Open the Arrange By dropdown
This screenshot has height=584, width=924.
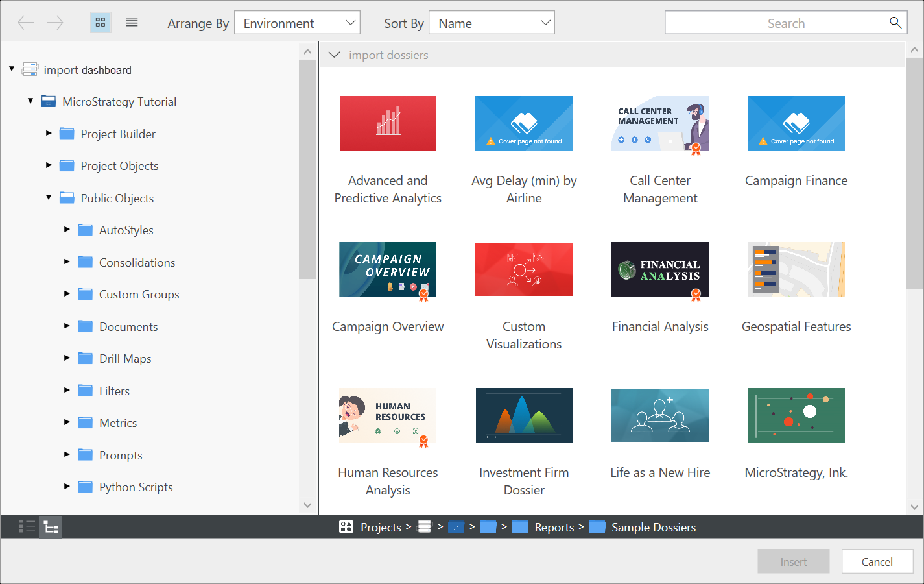click(297, 23)
